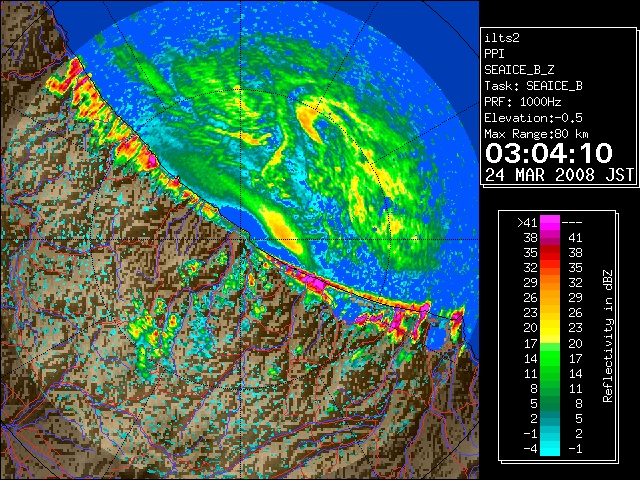Select the 'PPI' scan type label
640x480 pixels.
pos(494,54)
